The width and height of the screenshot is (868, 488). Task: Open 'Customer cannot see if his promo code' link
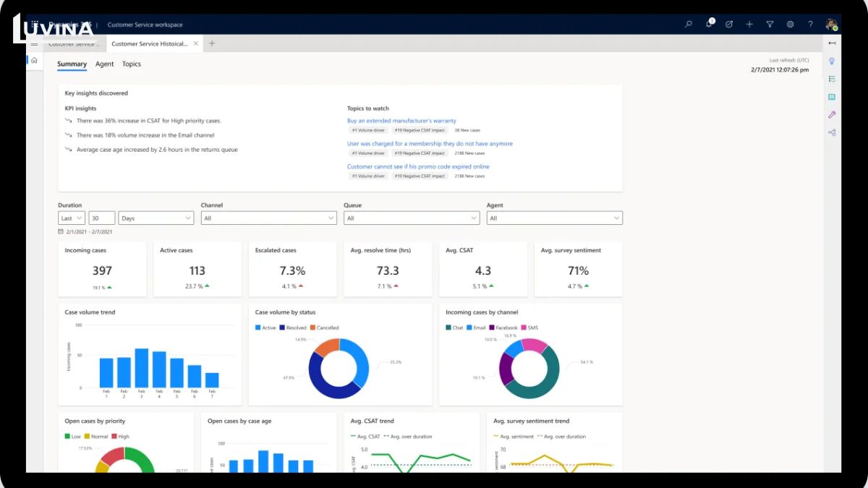(418, 166)
